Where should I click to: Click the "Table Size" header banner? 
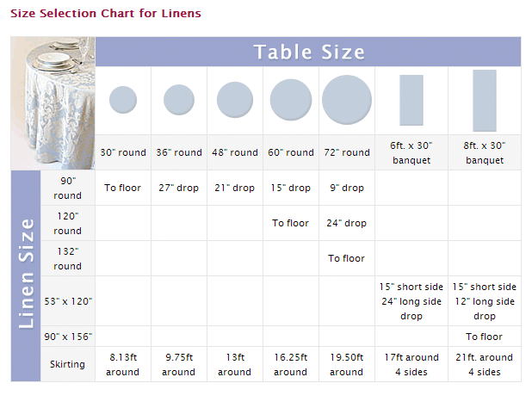pyautogui.click(x=308, y=52)
